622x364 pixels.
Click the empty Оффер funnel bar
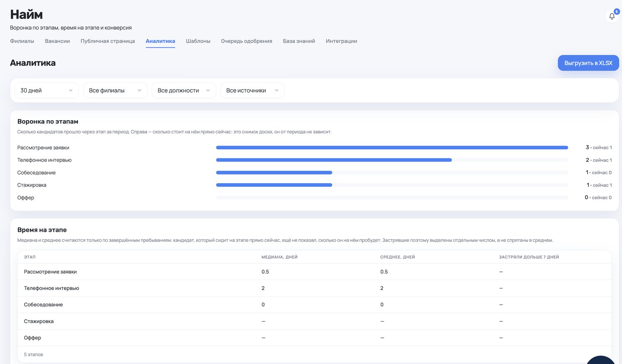[x=392, y=198]
